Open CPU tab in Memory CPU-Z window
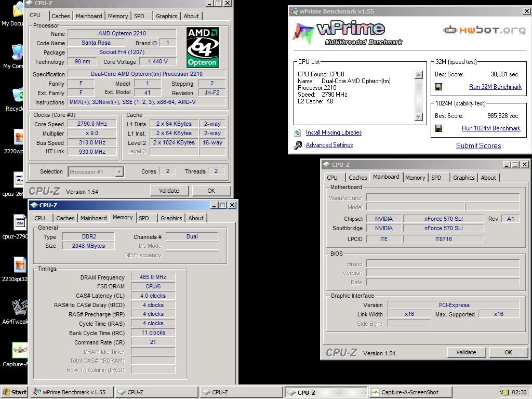 (39, 218)
